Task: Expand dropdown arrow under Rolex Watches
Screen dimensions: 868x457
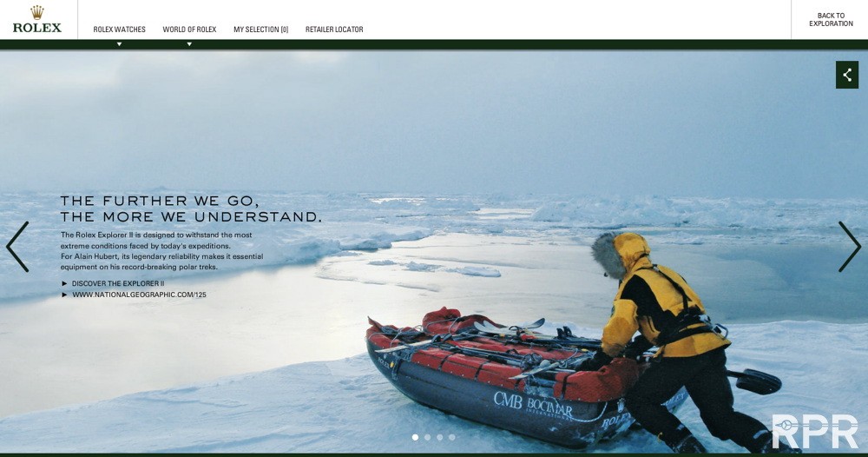Action: click(119, 44)
